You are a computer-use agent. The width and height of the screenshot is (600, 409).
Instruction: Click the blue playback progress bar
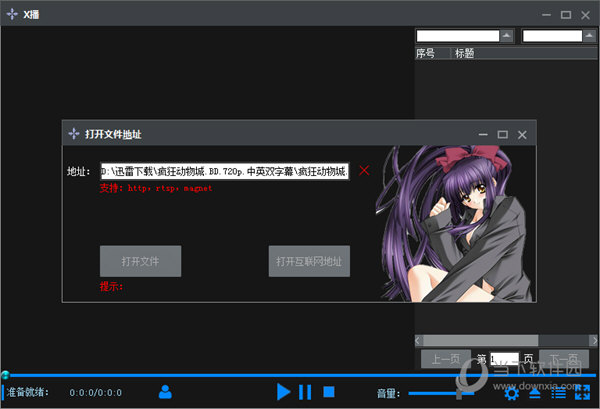[302, 375]
